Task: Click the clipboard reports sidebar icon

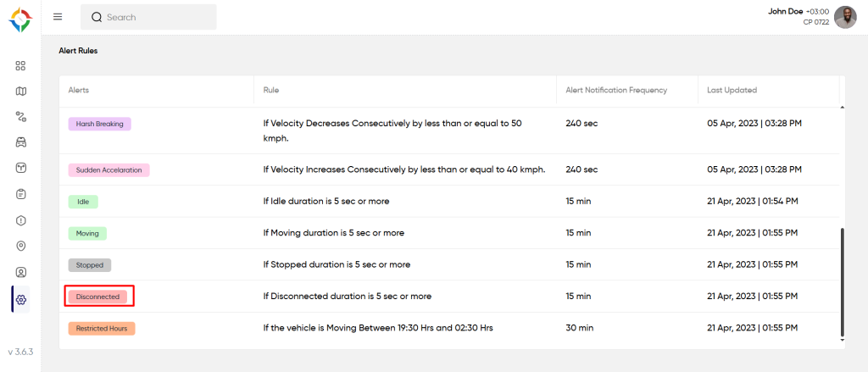Action: click(21, 194)
